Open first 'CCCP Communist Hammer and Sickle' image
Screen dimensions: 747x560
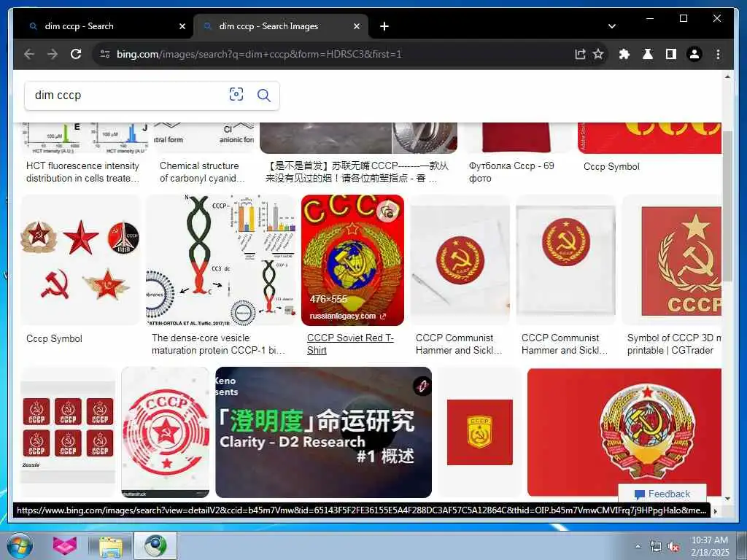(x=460, y=260)
